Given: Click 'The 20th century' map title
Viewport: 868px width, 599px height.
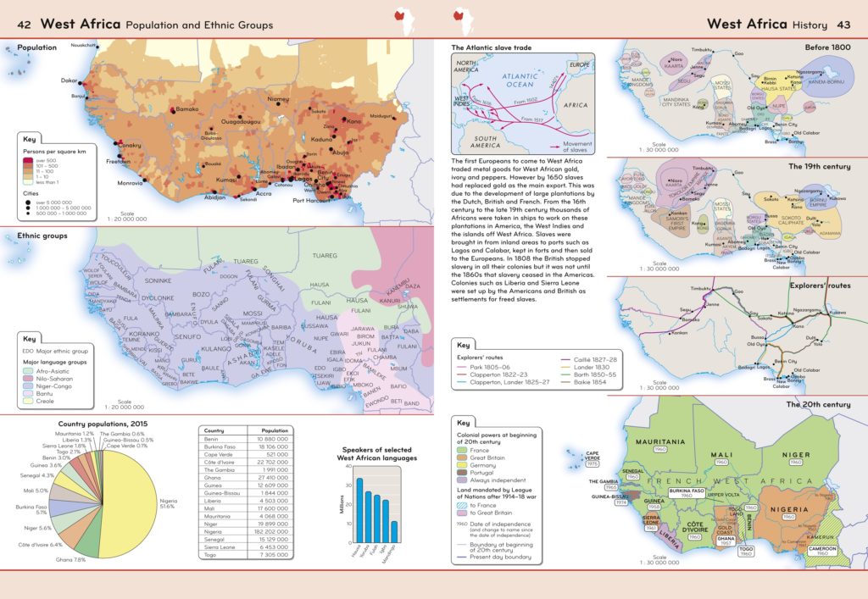Looking at the screenshot, I should [818, 404].
